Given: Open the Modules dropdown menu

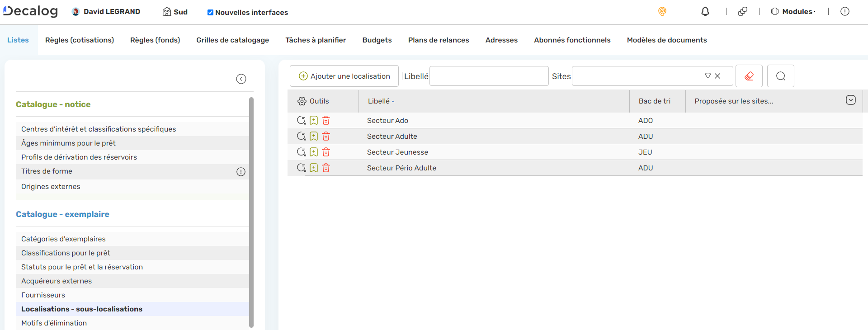Looking at the screenshot, I should pyautogui.click(x=794, y=12).
